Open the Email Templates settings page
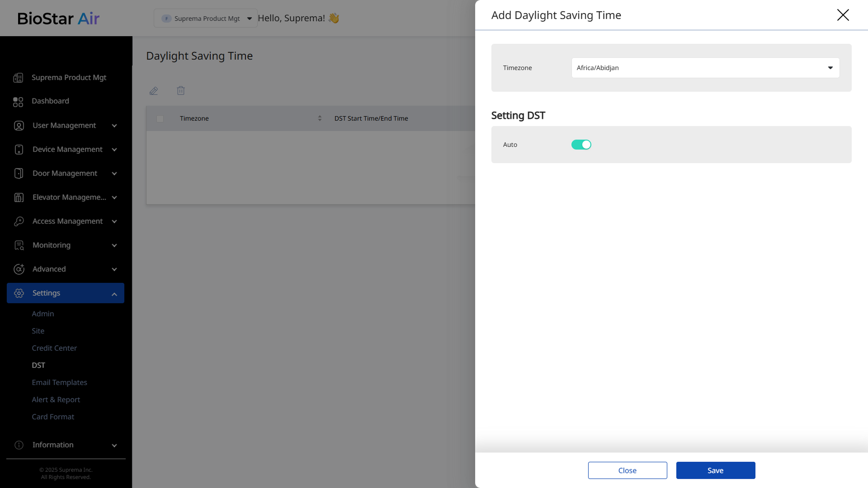 [59, 382]
